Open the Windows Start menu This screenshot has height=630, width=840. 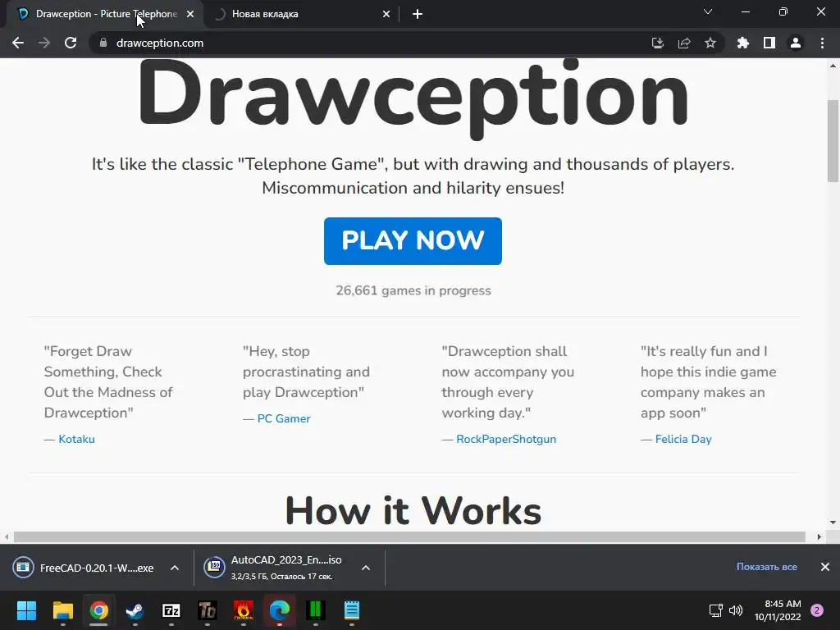coord(26,610)
